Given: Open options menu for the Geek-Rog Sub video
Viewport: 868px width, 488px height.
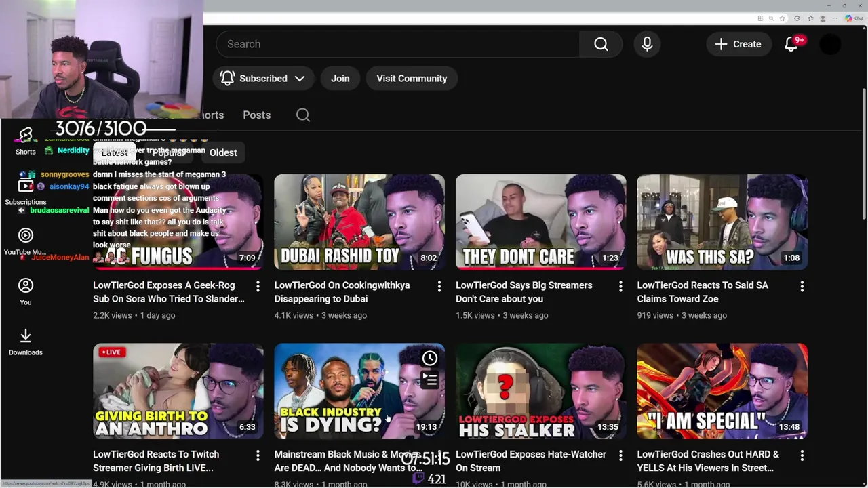Looking at the screenshot, I should (x=258, y=287).
